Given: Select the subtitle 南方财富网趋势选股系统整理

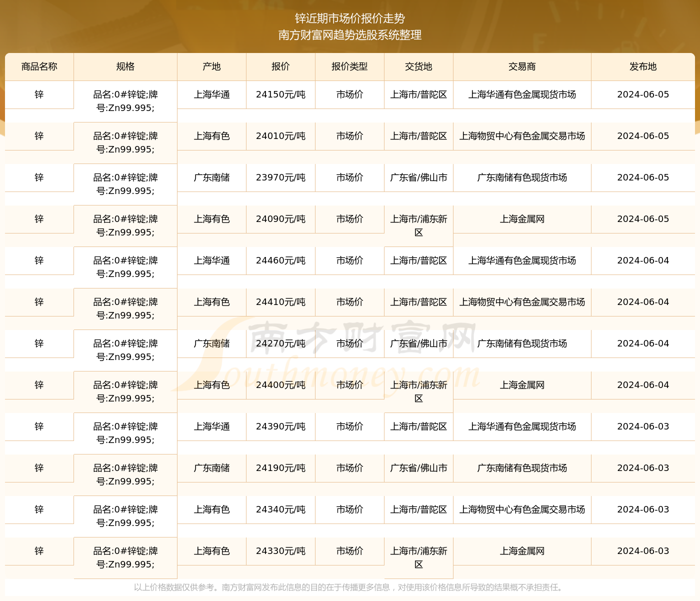Looking at the screenshot, I should pyautogui.click(x=350, y=35).
